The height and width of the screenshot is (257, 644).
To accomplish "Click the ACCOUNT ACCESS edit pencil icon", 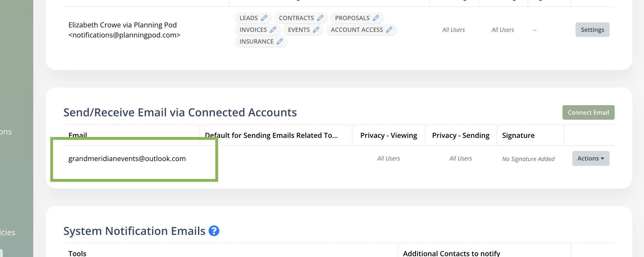I will [x=389, y=30].
